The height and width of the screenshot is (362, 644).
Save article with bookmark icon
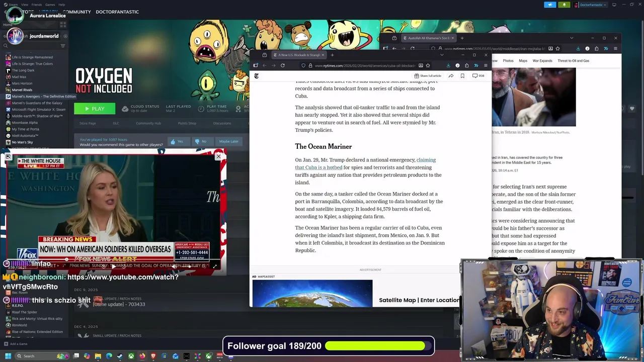coord(462,76)
